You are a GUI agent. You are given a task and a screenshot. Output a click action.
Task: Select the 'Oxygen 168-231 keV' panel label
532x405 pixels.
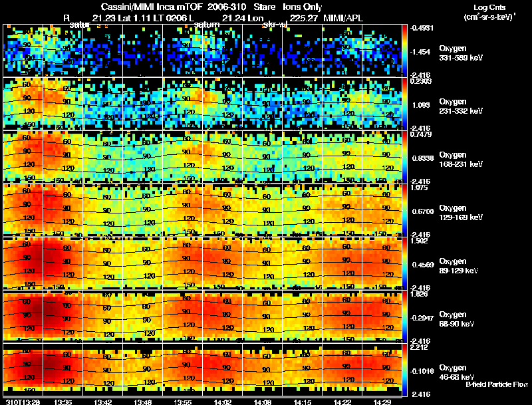pos(461,160)
